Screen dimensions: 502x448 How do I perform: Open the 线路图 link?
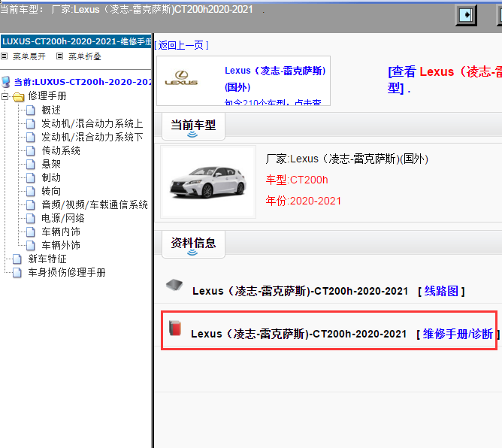click(441, 291)
